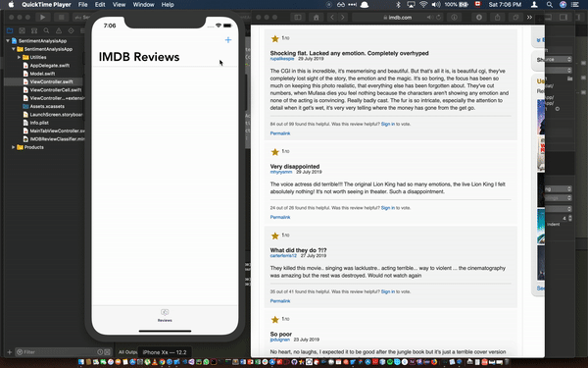Open Xcode issue navigator warning triangle
Image resolution: width=588 pixels, height=368 pixels.
coord(59,30)
